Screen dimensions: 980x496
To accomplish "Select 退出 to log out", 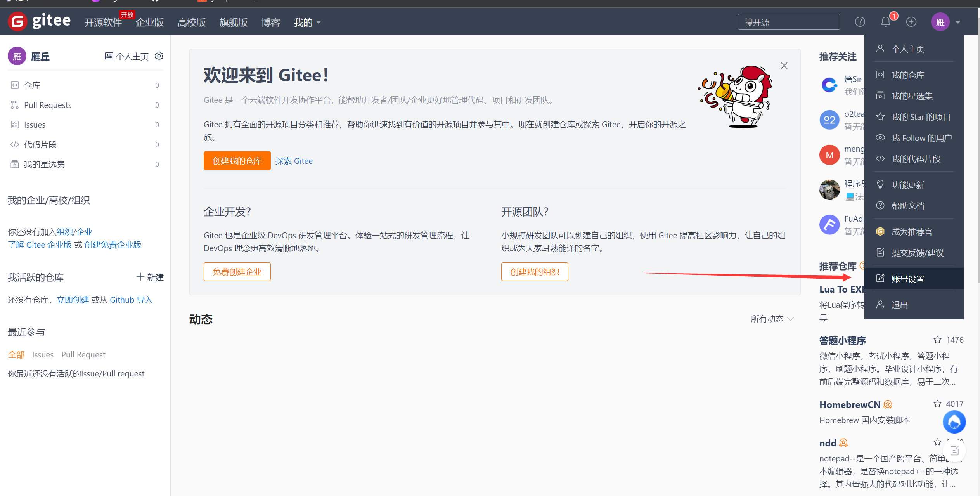I will click(914, 305).
